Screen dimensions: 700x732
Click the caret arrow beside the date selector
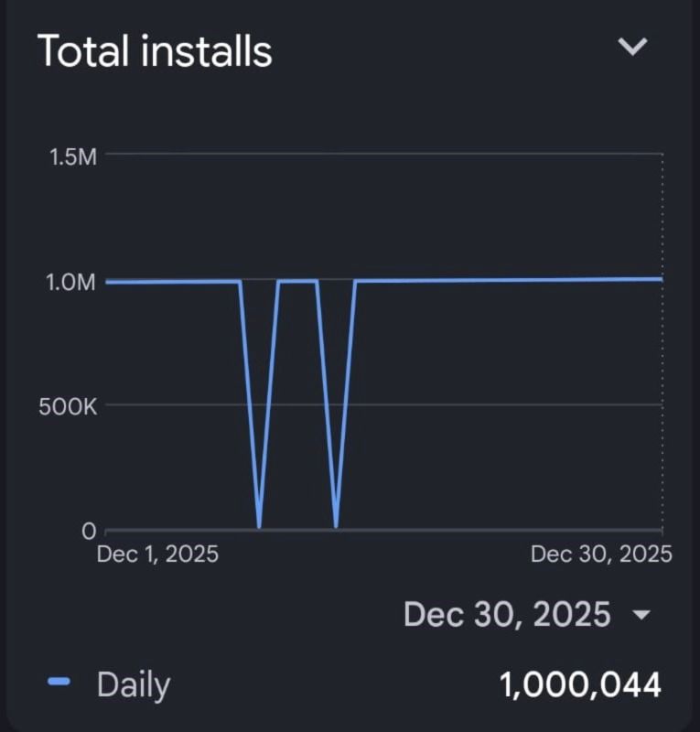tap(641, 615)
